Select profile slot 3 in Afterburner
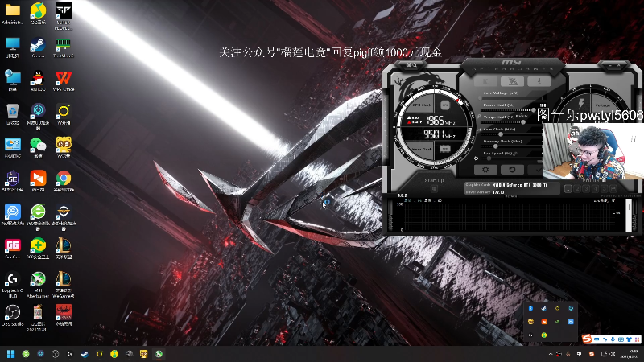 pos(586,189)
